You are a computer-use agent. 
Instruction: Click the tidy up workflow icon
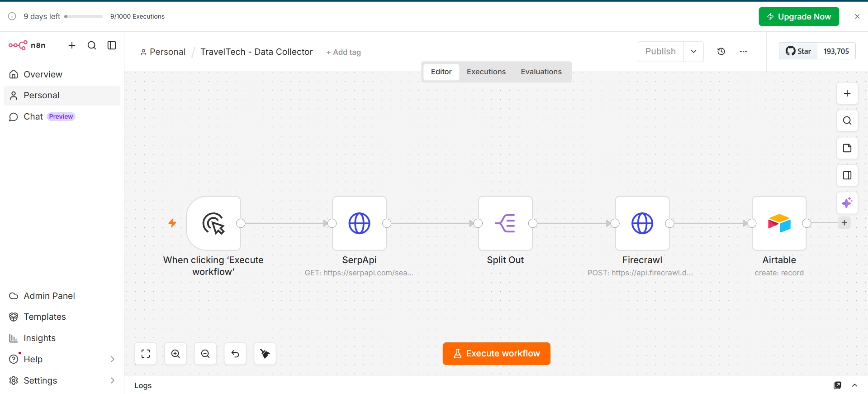[265, 354]
